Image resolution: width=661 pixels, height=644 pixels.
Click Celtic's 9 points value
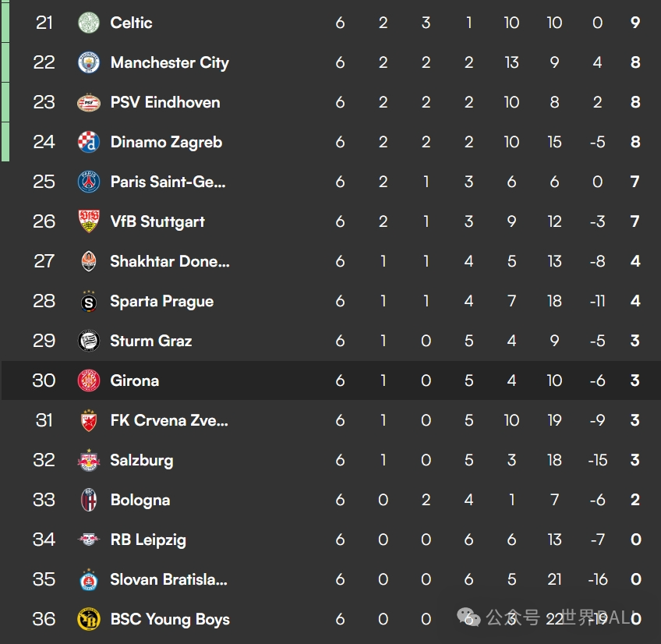pos(635,23)
